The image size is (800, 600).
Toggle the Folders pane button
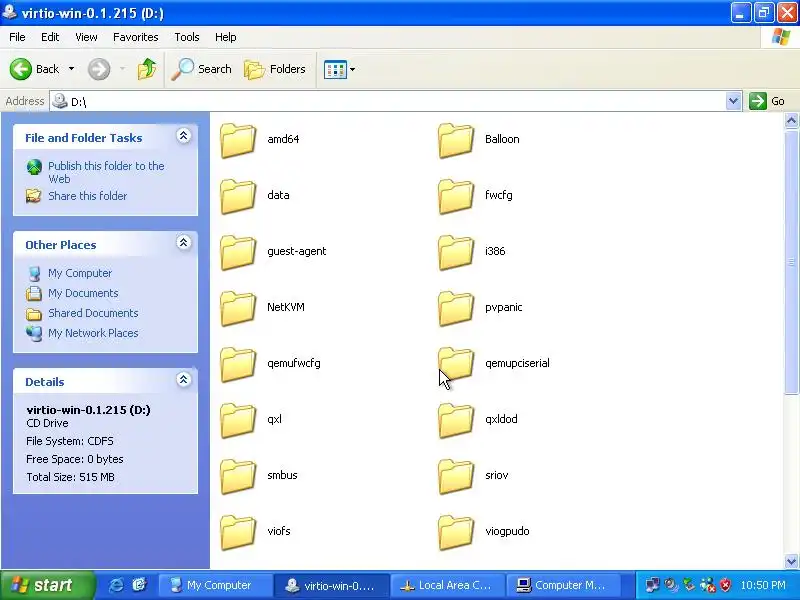tap(275, 69)
